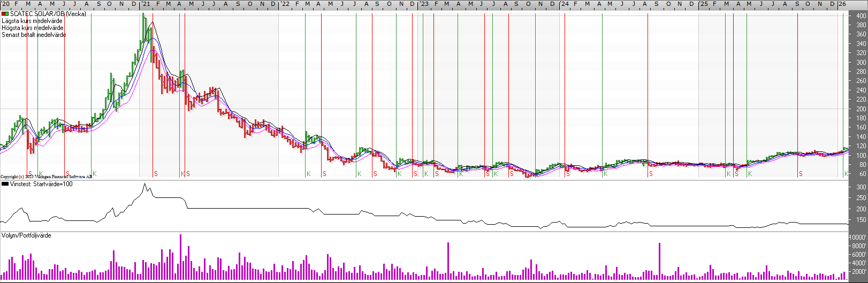Toggle the Högsta kurs medelvärde legend line
868x283 pixels.
(x=33, y=28)
